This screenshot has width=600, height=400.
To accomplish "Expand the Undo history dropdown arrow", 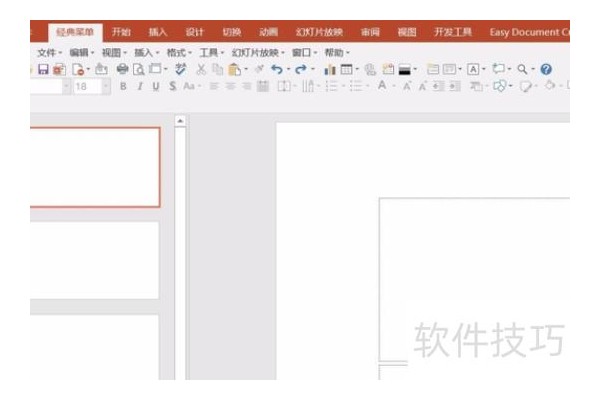I will [288, 69].
